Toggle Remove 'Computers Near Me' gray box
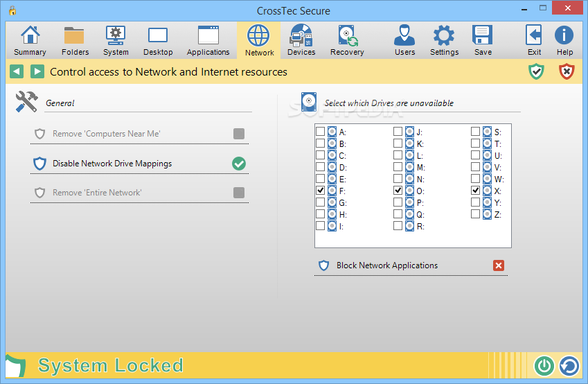The width and height of the screenshot is (588, 384). (x=239, y=134)
